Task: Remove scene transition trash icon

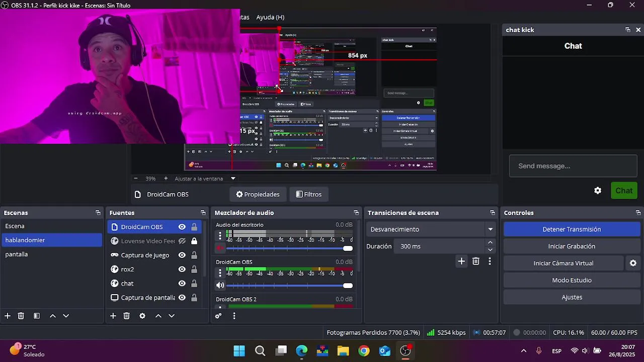Action: (476, 261)
